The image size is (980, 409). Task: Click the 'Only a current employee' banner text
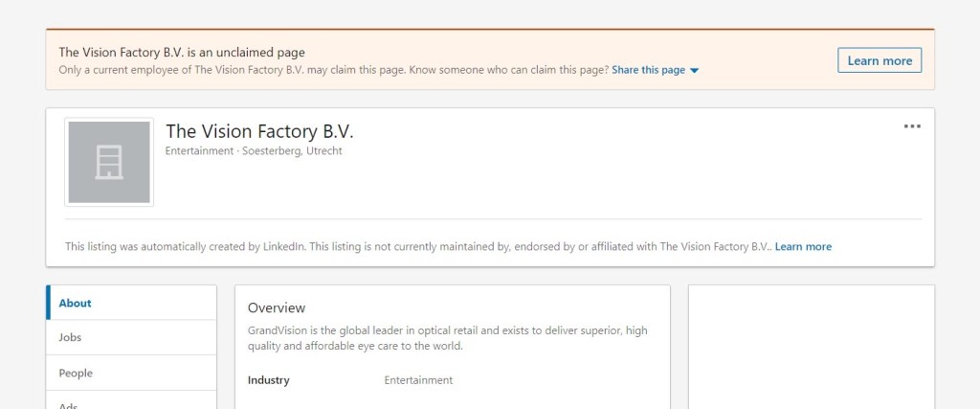(x=333, y=70)
